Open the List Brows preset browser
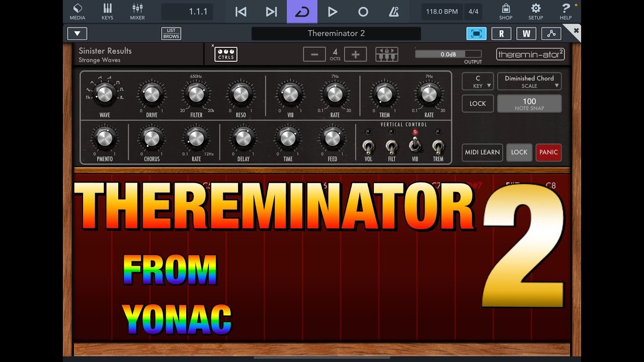The image size is (644, 362). click(x=171, y=34)
